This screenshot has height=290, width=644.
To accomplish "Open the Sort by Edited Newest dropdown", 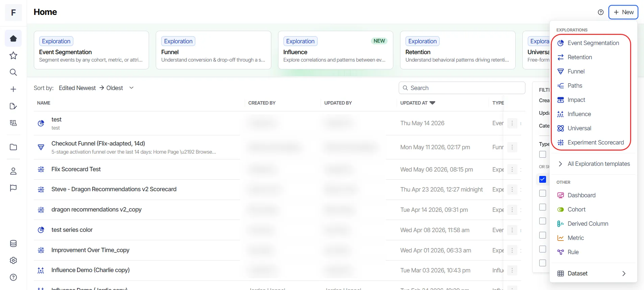I will point(96,88).
